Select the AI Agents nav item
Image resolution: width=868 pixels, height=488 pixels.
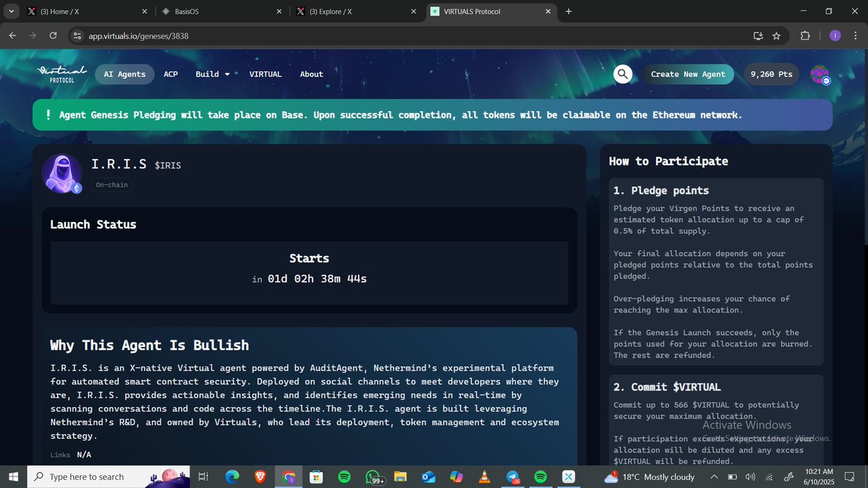pos(124,74)
